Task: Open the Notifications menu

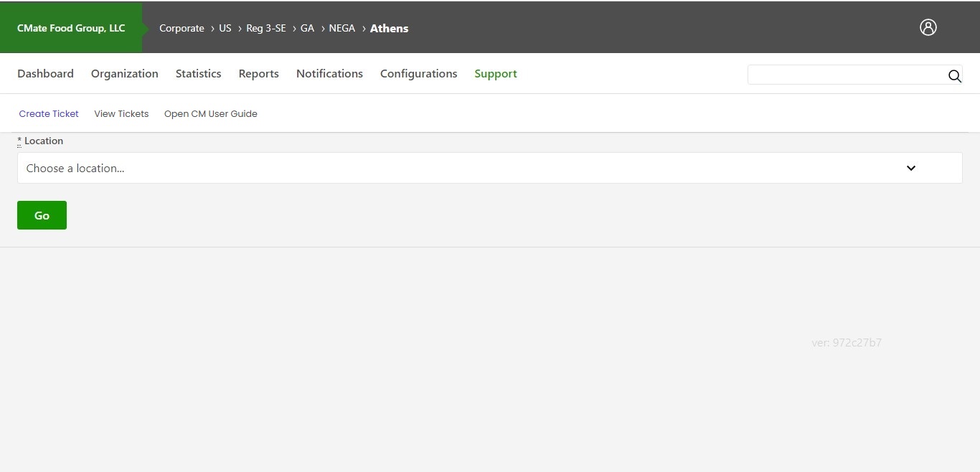Action: click(x=329, y=73)
